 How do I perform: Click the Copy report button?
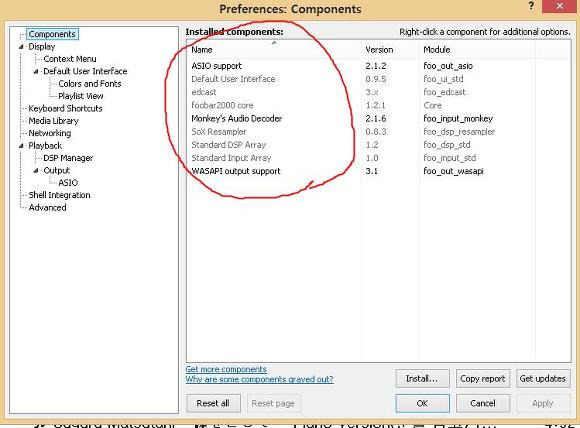(483, 378)
